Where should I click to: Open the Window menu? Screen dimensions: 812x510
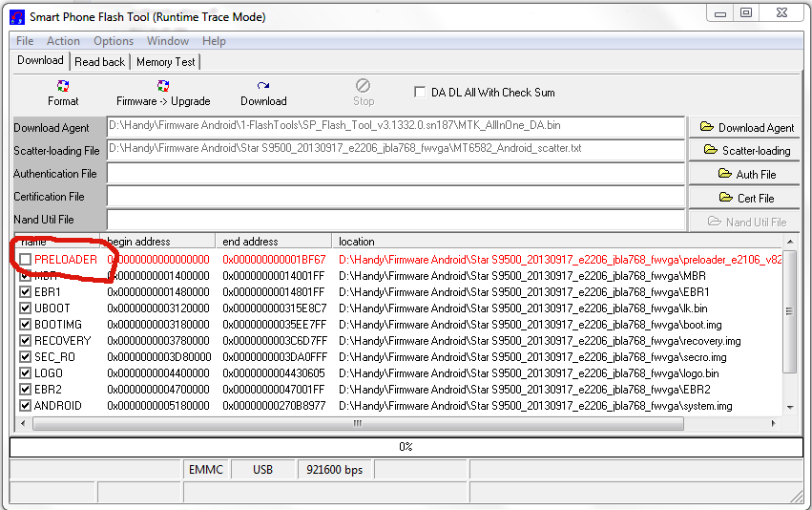pyautogui.click(x=168, y=41)
